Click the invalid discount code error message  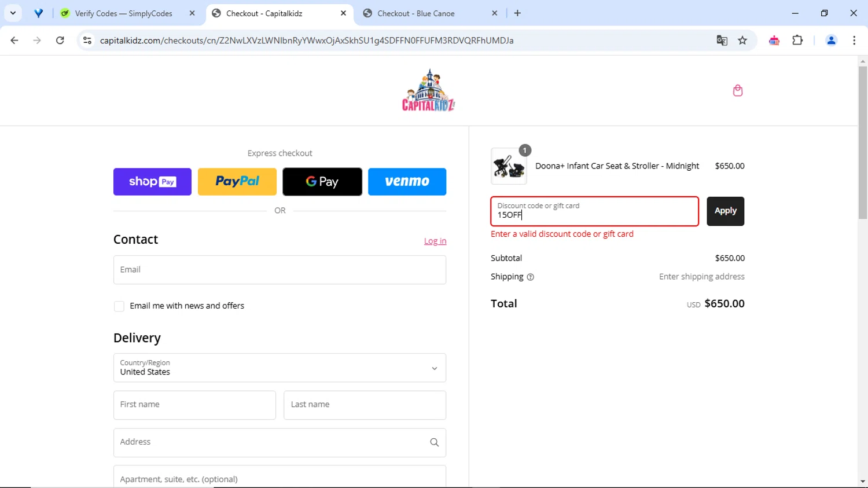(562, 234)
